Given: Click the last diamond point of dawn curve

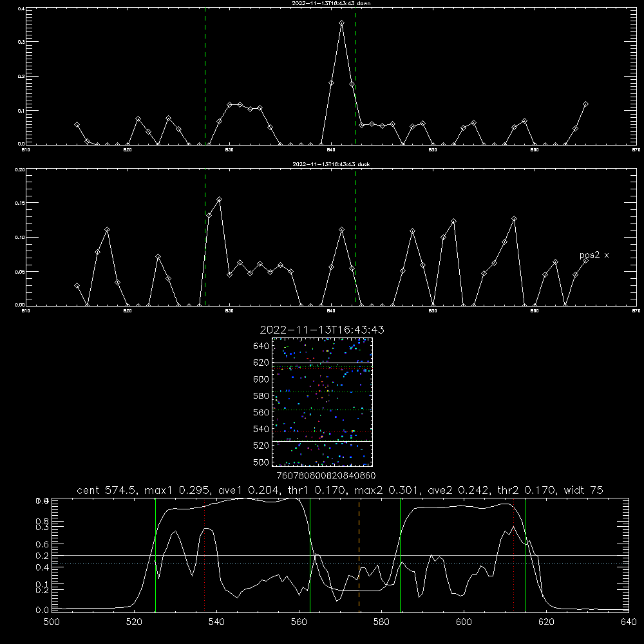Looking at the screenshot, I should 585,104.
